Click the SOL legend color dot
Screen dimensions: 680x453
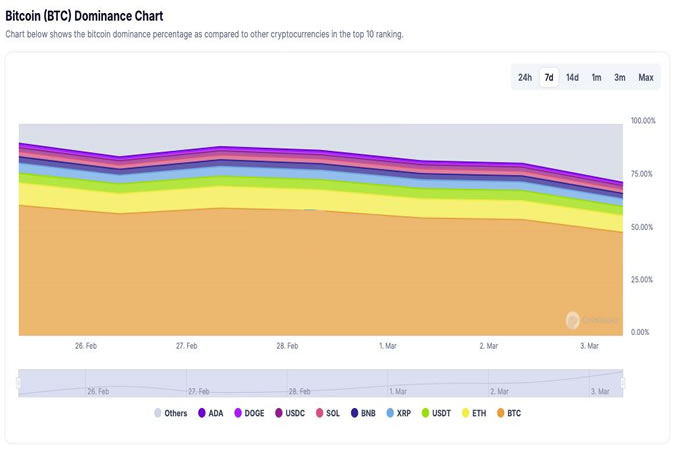pyautogui.click(x=320, y=413)
